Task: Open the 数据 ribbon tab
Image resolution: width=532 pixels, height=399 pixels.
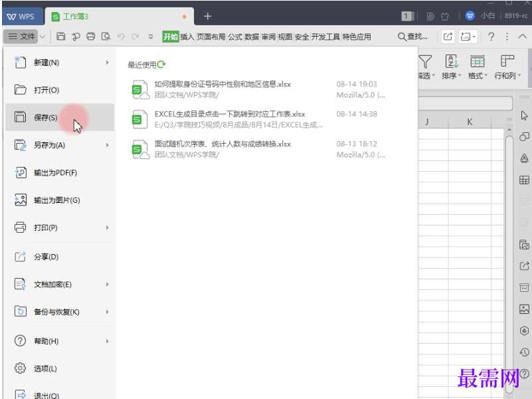Action: [252, 37]
